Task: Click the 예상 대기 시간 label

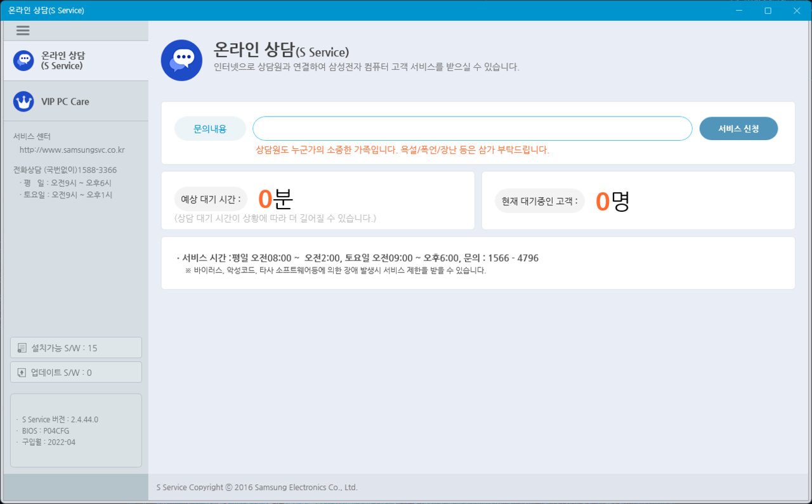Action: (x=211, y=200)
